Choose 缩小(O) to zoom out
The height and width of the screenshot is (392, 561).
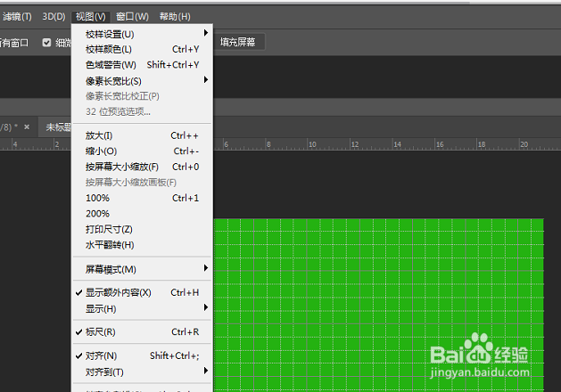pyautogui.click(x=142, y=151)
